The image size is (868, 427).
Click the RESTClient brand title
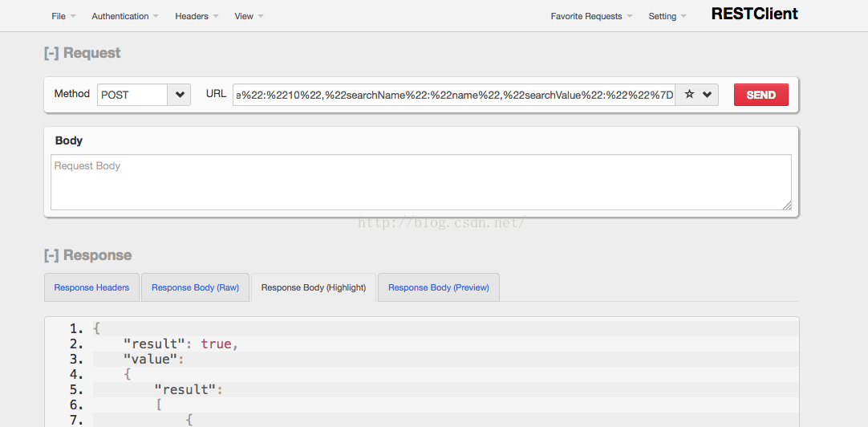(754, 14)
